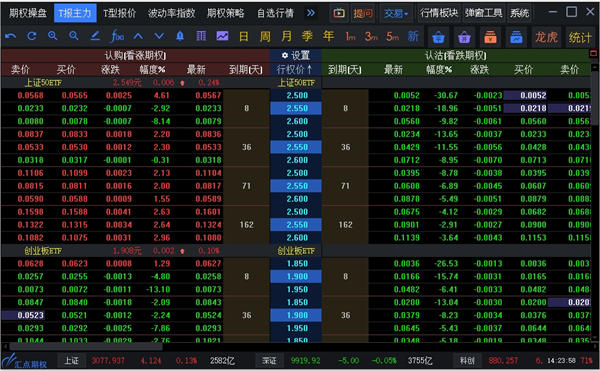Open the TV live broadcast icon

click(339, 13)
